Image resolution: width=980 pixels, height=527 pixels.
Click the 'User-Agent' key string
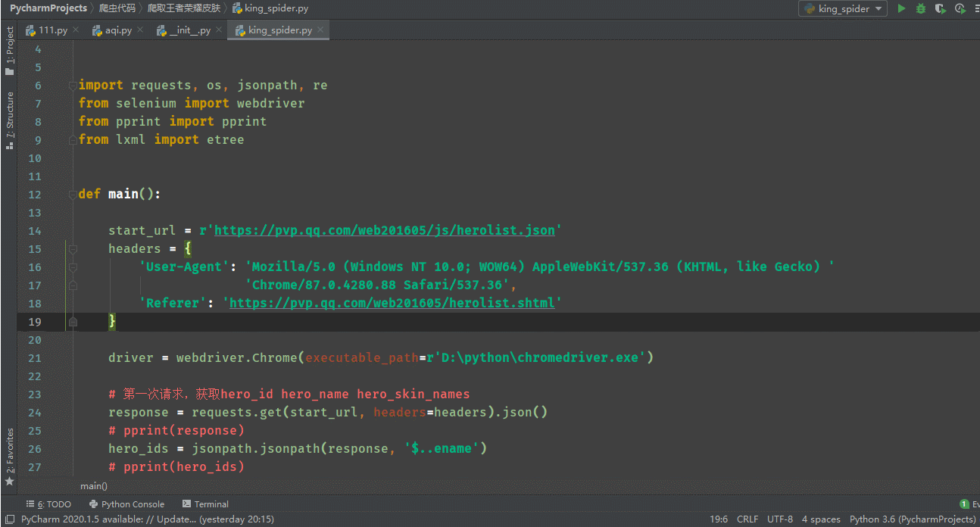(184, 267)
